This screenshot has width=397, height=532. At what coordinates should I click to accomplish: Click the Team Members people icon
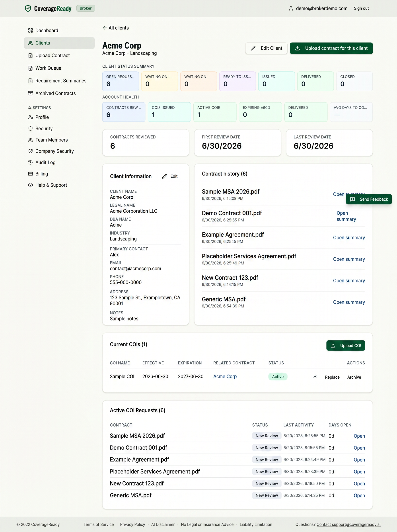(30, 140)
